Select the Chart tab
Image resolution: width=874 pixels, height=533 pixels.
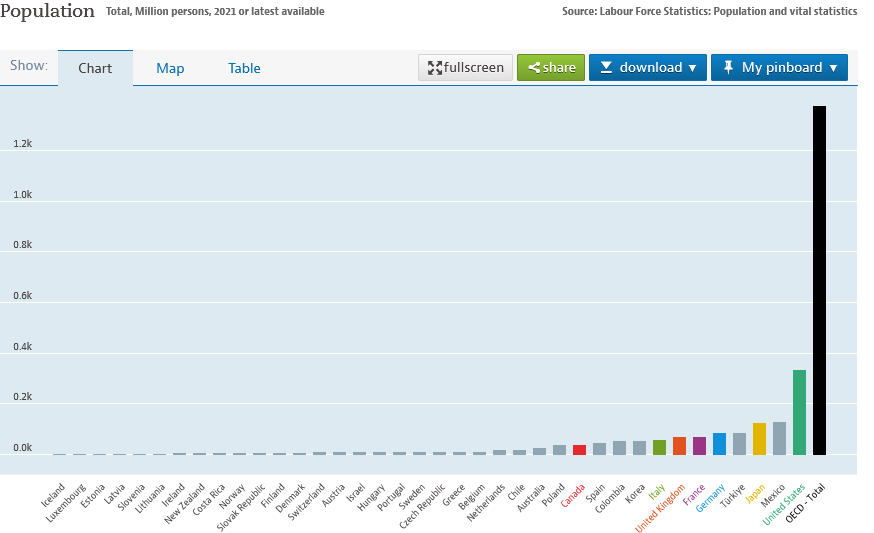pyautogui.click(x=95, y=69)
